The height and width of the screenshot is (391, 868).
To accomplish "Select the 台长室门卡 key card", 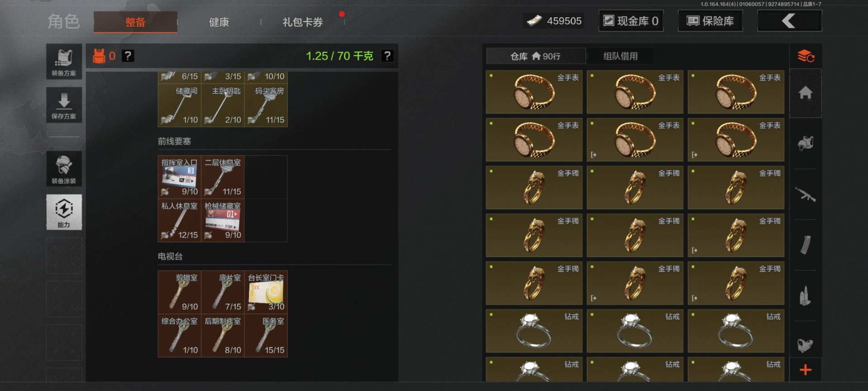I will 266,292.
